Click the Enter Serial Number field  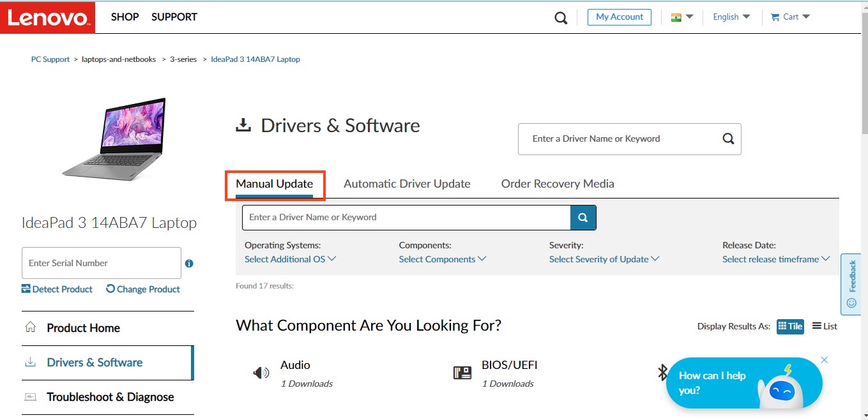point(101,263)
